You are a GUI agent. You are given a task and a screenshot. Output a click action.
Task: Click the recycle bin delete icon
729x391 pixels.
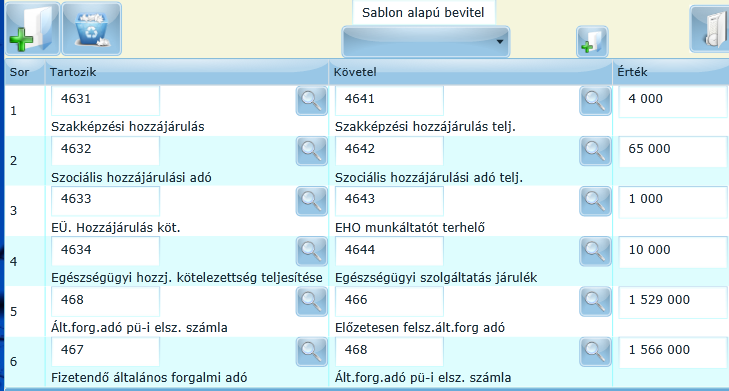click(92, 29)
